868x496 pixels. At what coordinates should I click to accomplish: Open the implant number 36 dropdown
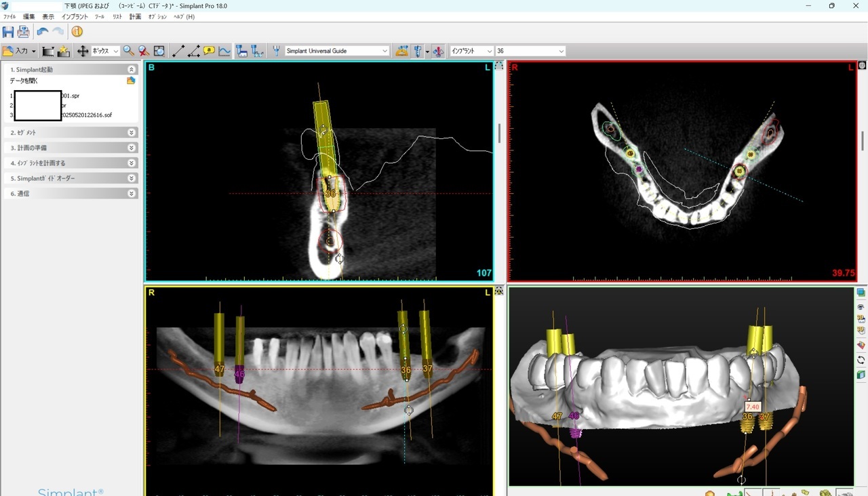tap(530, 51)
